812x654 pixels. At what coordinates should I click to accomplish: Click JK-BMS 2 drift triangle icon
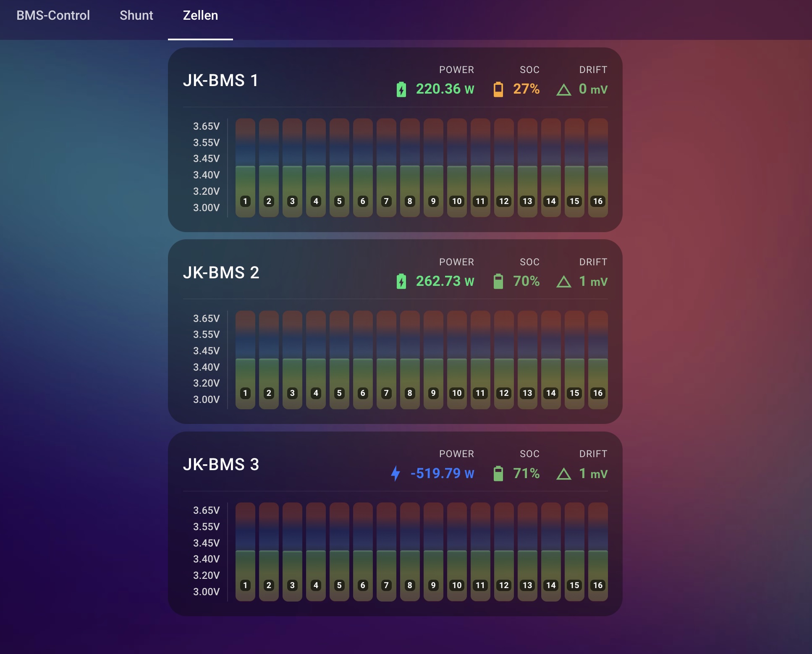tap(563, 282)
